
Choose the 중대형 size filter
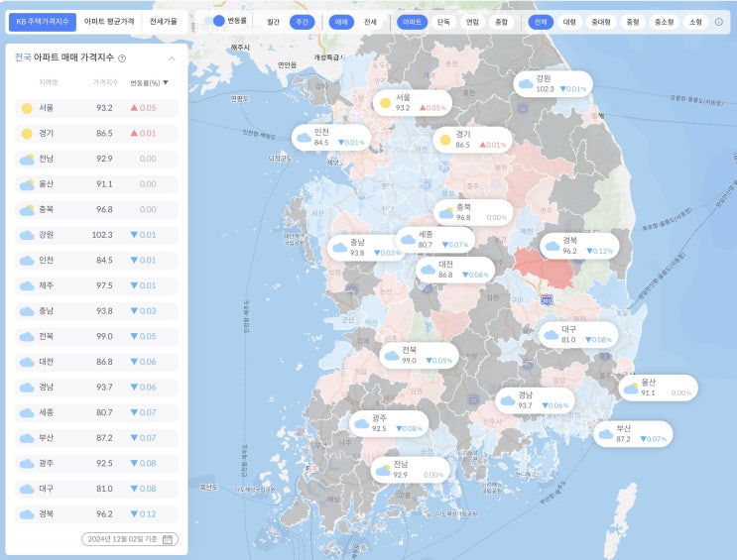click(x=601, y=22)
